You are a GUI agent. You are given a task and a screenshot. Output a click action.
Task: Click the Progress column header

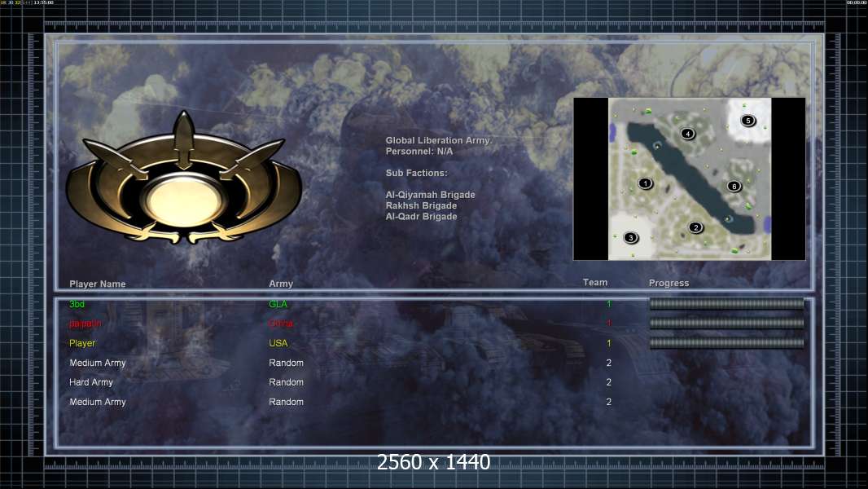click(669, 283)
